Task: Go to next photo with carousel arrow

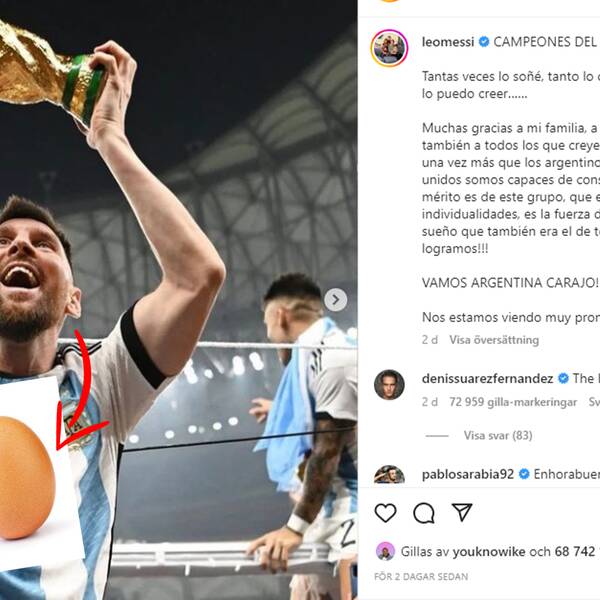Action: click(x=336, y=300)
